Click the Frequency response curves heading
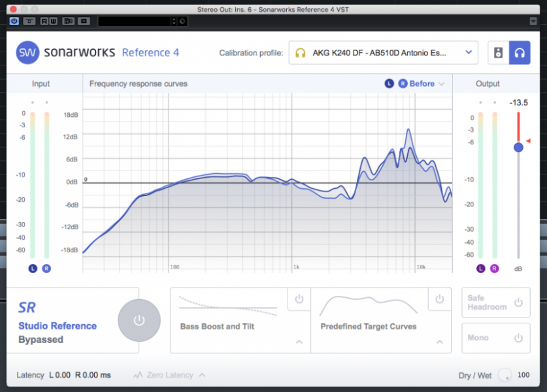 (x=138, y=84)
